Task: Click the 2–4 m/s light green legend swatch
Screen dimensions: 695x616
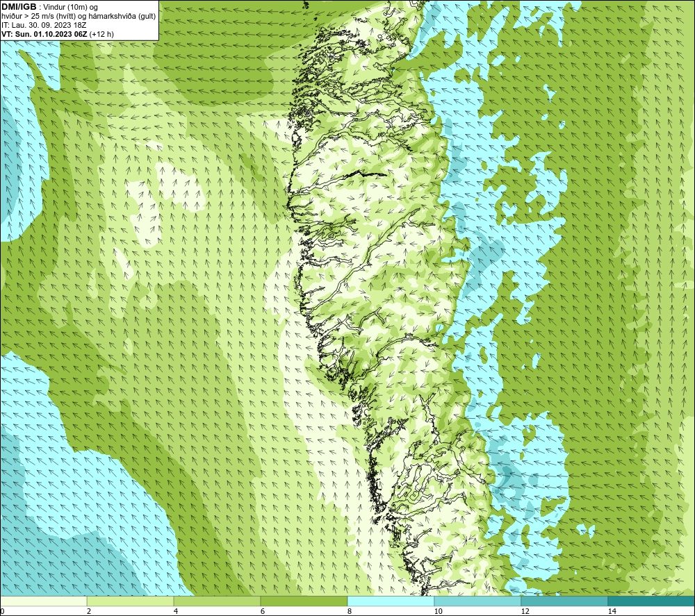Action: [x=131, y=601]
